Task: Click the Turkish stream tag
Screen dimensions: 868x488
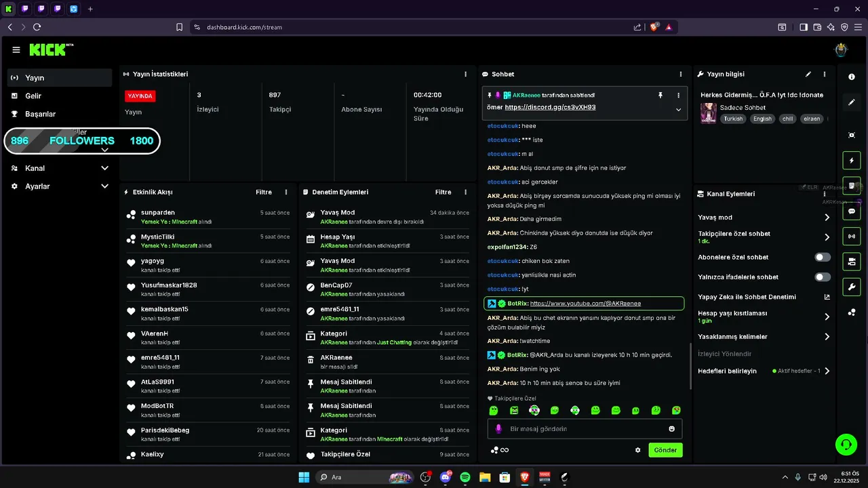Action: click(733, 119)
